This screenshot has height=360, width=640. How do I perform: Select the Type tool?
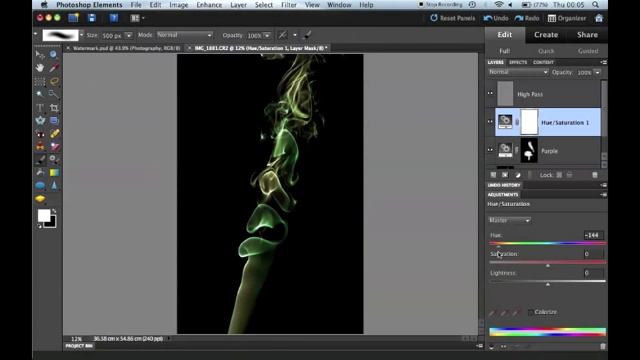coord(40,107)
